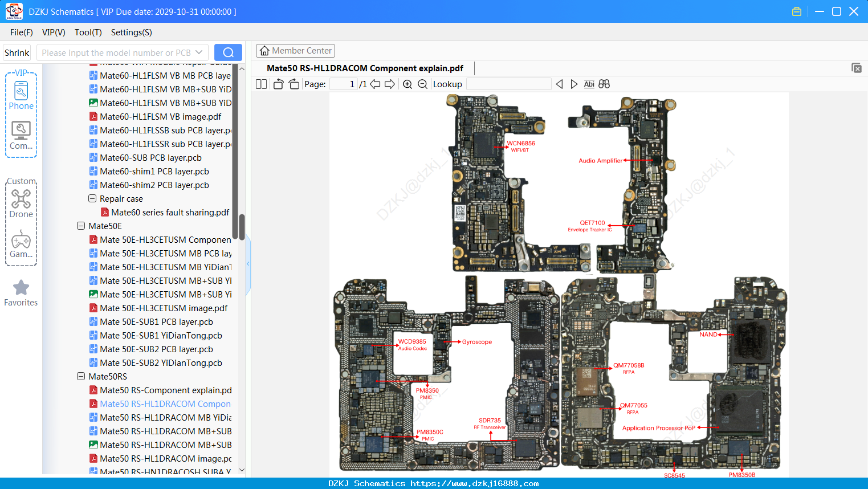Open the VIP(V) menu
The image size is (868, 489).
(x=54, y=32)
